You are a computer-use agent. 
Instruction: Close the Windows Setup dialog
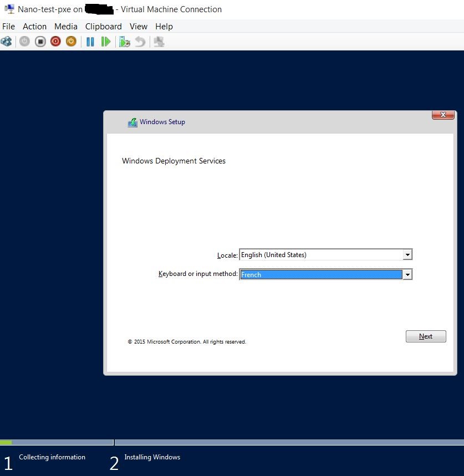pos(443,115)
